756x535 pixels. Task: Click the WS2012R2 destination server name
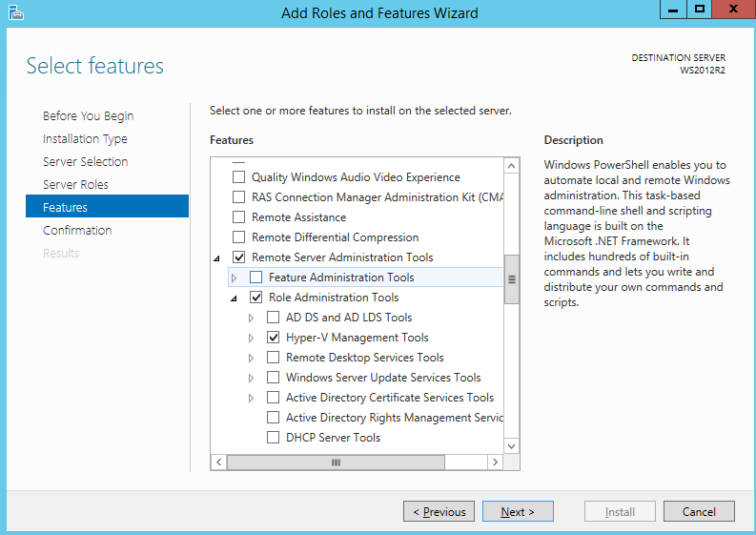click(703, 70)
